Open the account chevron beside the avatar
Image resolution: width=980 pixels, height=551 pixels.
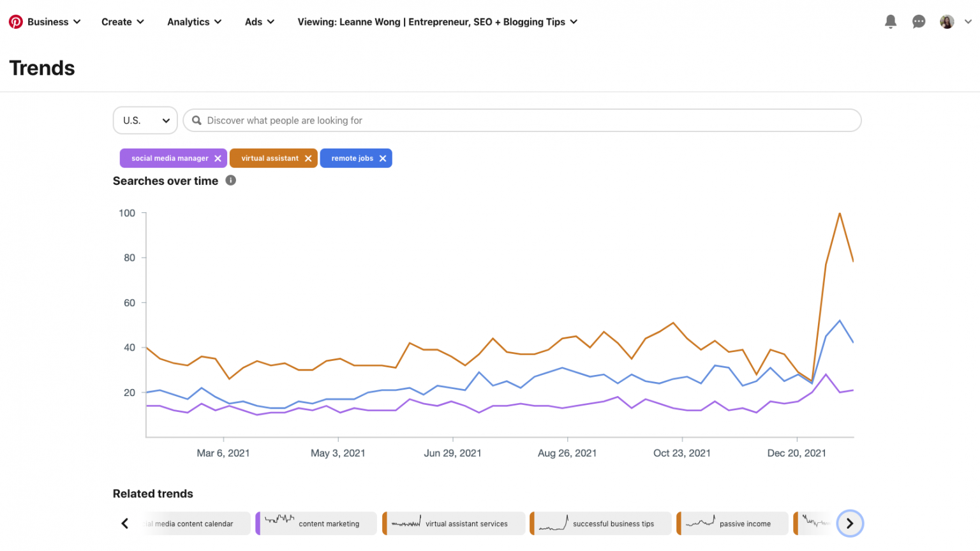[x=968, y=21]
